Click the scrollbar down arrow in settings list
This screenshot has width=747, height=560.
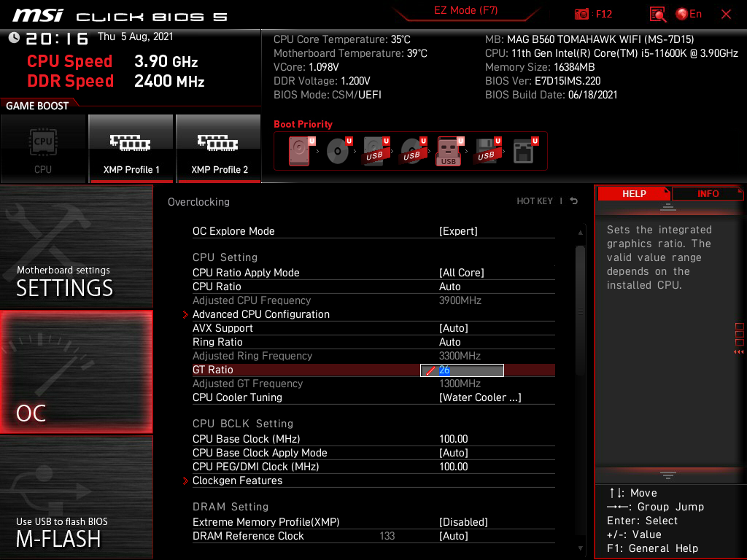[580, 548]
